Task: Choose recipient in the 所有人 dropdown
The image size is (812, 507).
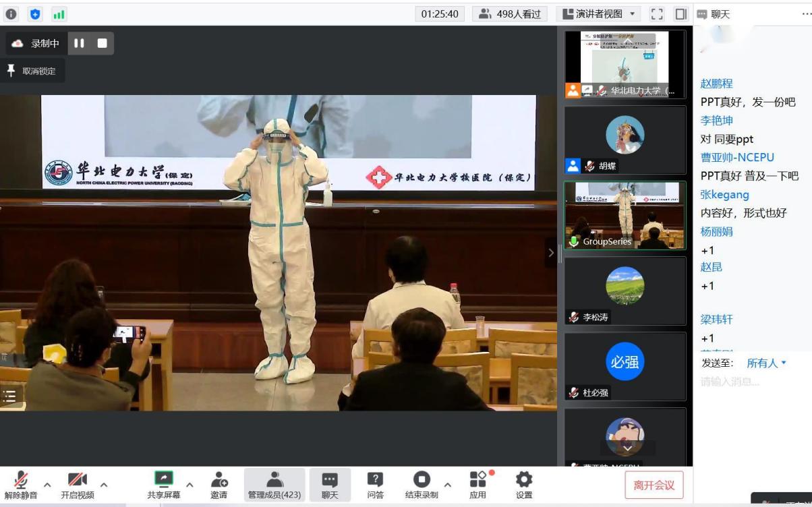Action: coord(767,363)
